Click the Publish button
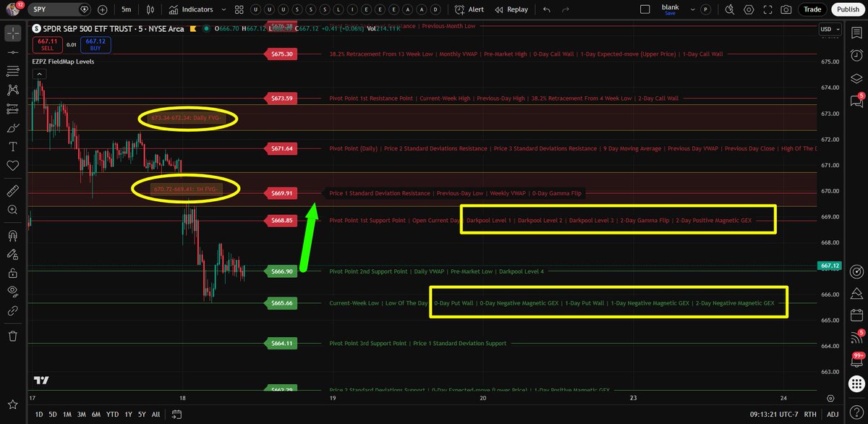868x424 pixels. [x=846, y=9]
